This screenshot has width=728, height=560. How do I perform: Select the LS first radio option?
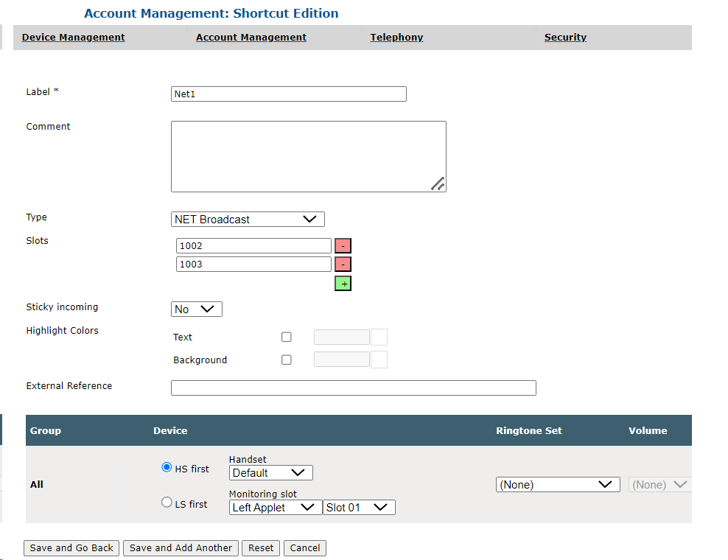[167, 502]
